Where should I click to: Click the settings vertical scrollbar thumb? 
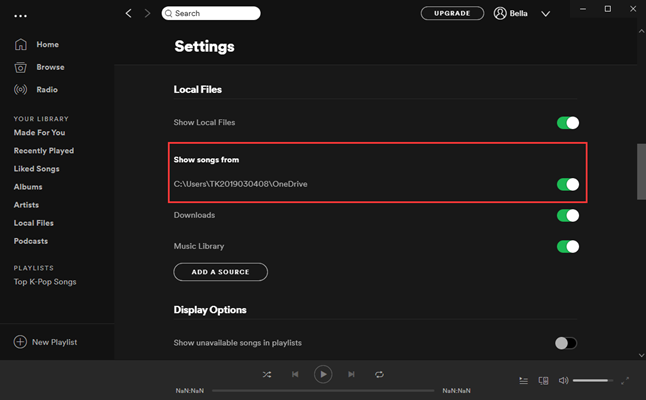pyautogui.click(x=641, y=171)
